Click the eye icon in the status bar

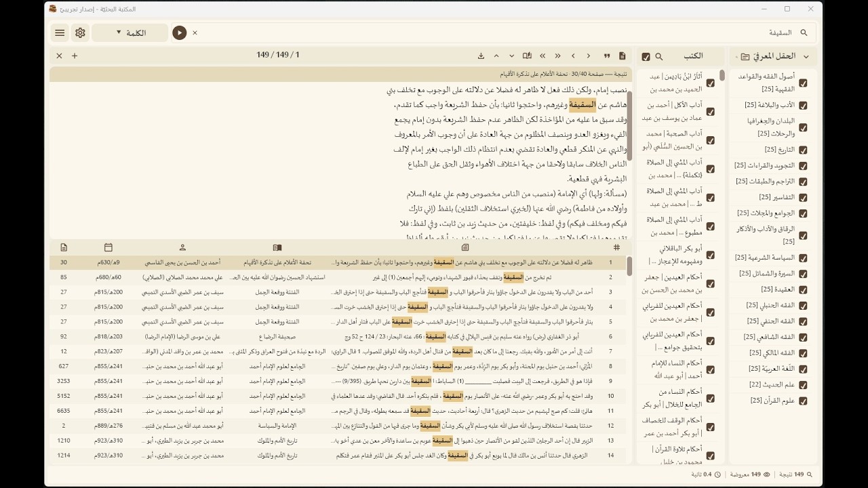[767, 474]
